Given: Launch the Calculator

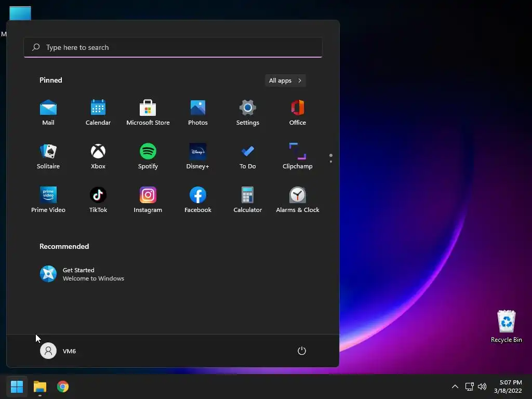Looking at the screenshot, I should [248, 200].
